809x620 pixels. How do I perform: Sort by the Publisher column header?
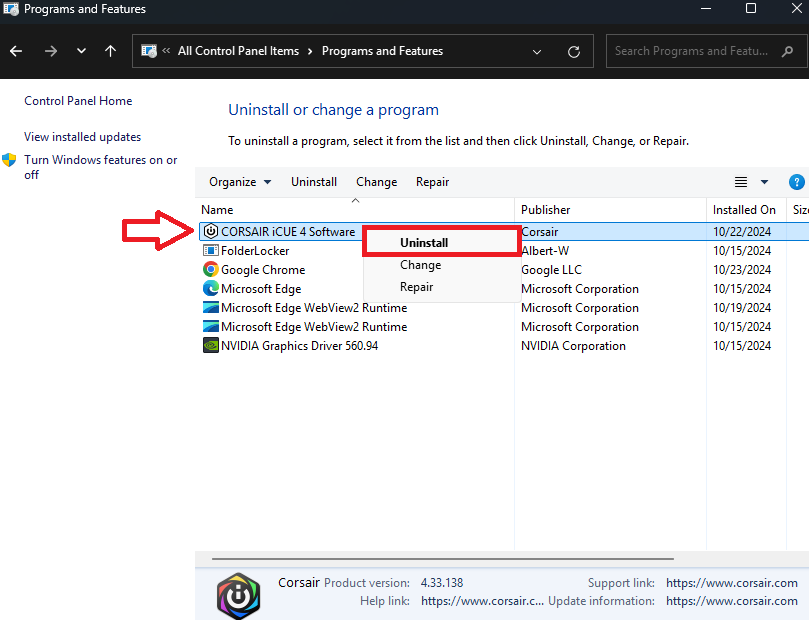[x=545, y=210]
